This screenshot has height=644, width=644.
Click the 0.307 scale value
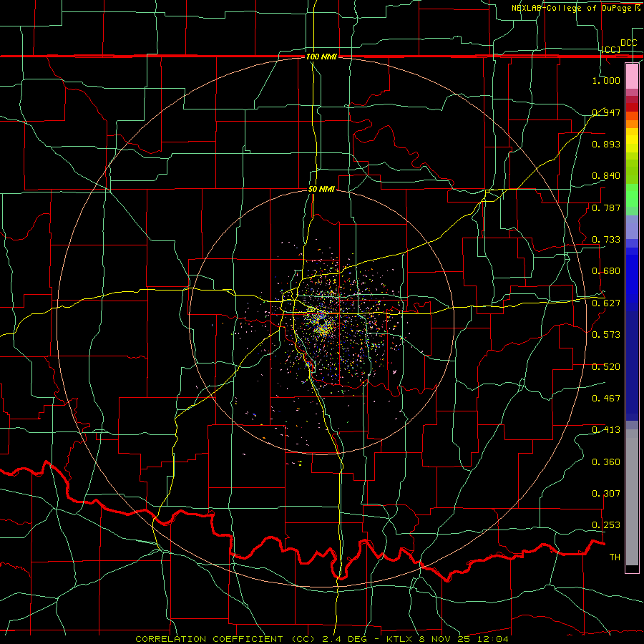[606, 494]
